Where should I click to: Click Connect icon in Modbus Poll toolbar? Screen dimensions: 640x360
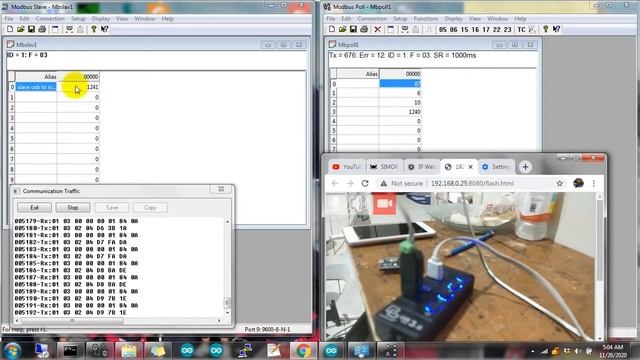tap(404, 29)
